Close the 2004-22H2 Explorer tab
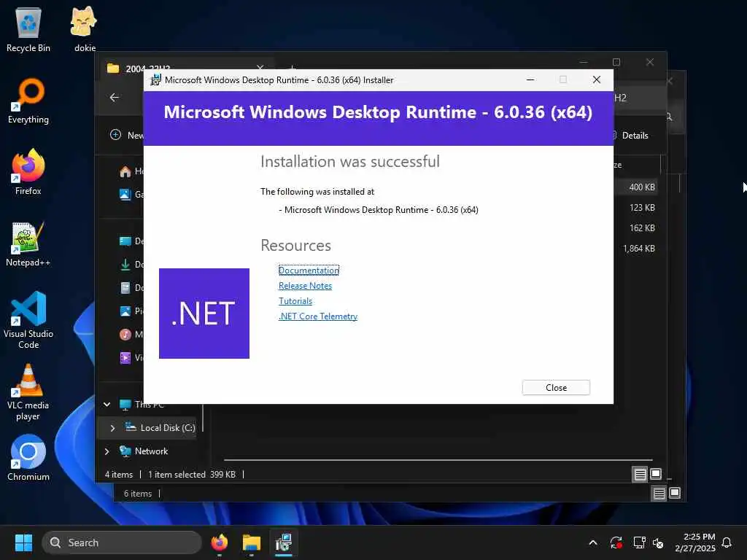 pos(260,68)
